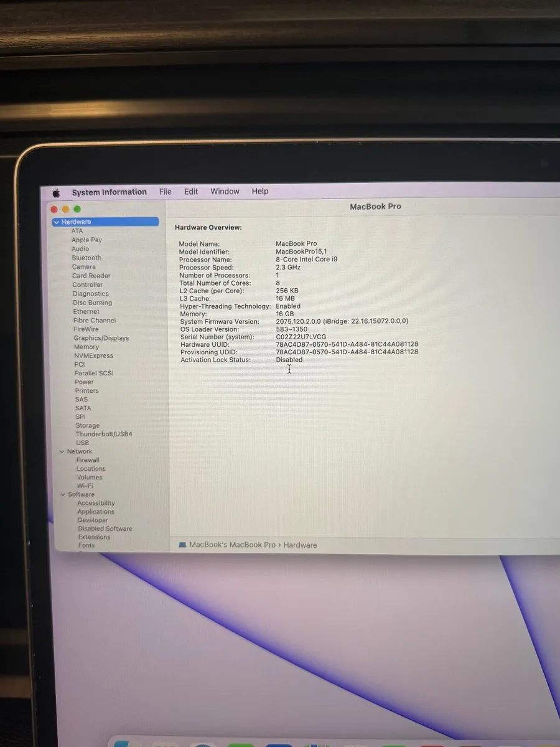Select Bluetooth in the sidebar

(x=86, y=257)
